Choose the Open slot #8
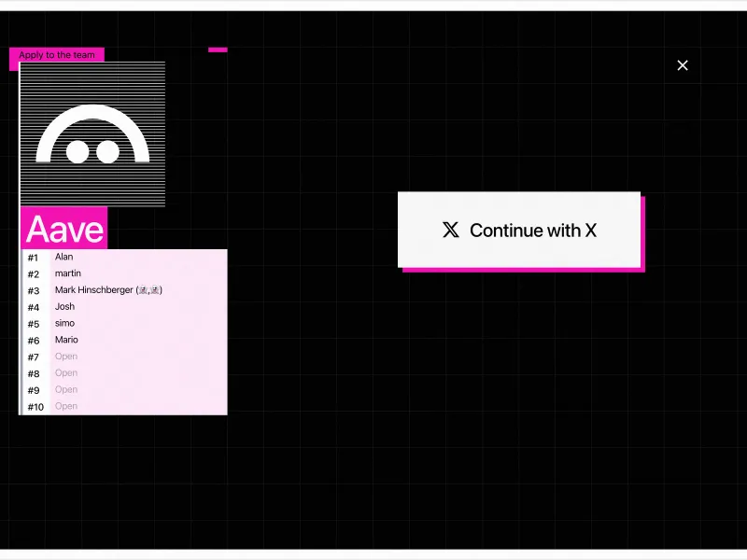The height and width of the screenshot is (560, 747). coord(66,373)
